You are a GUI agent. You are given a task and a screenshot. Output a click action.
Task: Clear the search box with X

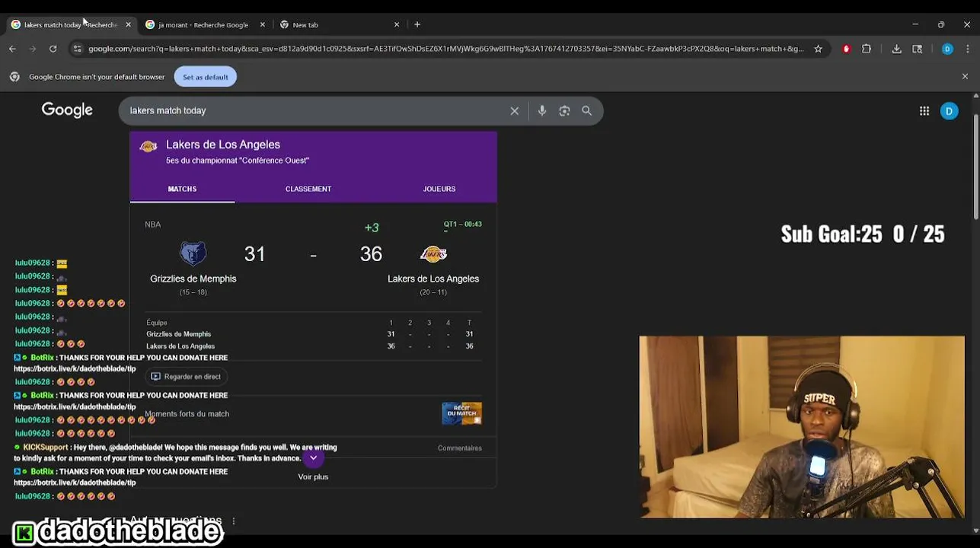[515, 111]
